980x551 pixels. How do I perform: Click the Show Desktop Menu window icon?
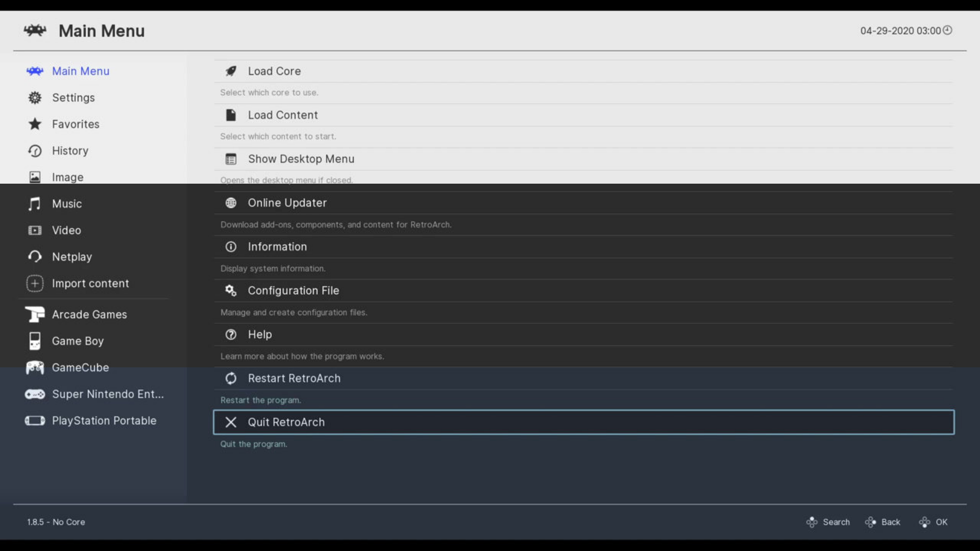click(231, 159)
